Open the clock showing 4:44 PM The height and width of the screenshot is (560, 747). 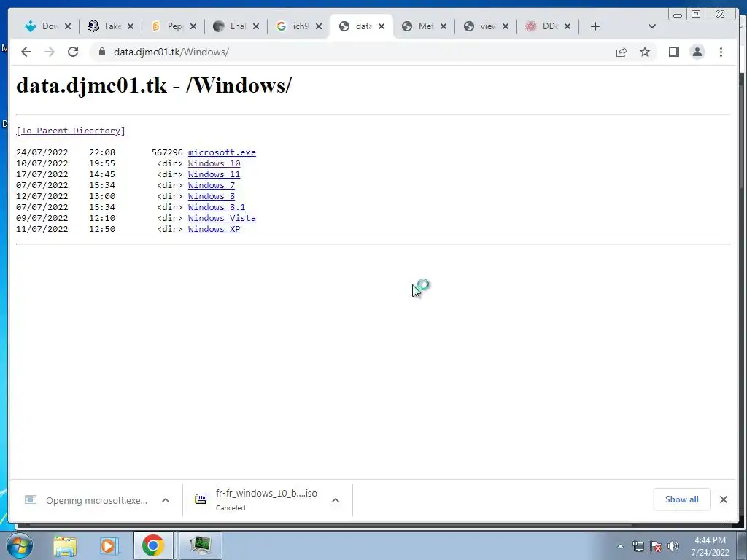pyautogui.click(x=710, y=546)
